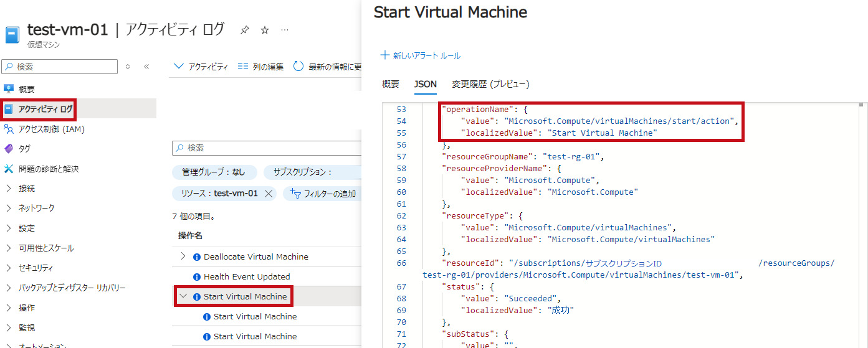The height and width of the screenshot is (348, 868).
Task: Mark test-vm-01 as favorite with star
Action: [265, 30]
